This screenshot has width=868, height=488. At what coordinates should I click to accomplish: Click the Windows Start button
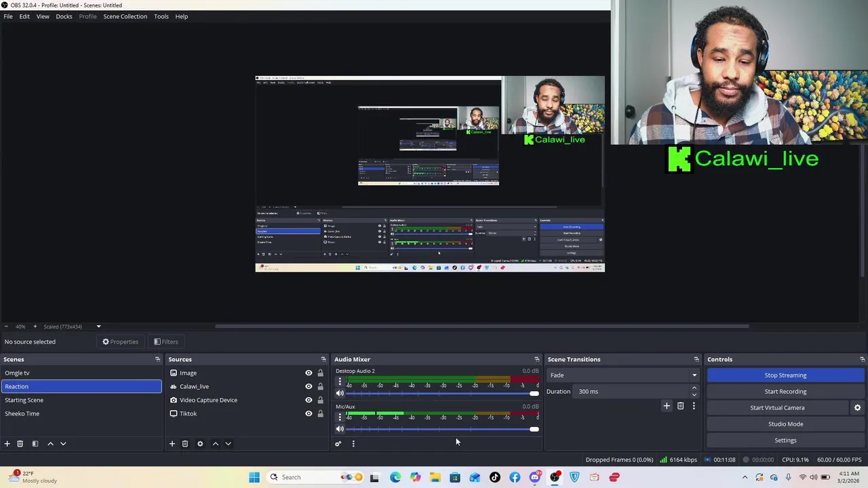[x=254, y=477]
